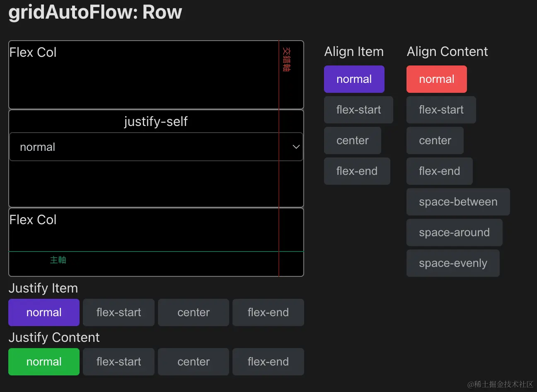Select Align Item normal option
This screenshot has width=537, height=392.
(354, 79)
